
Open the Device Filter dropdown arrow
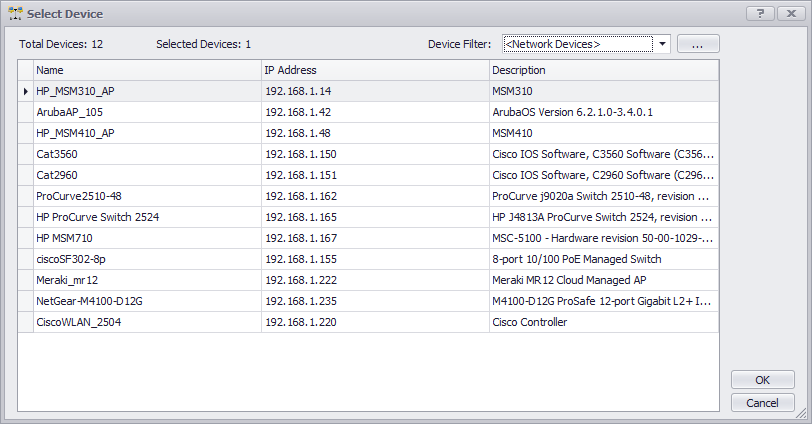coord(662,44)
